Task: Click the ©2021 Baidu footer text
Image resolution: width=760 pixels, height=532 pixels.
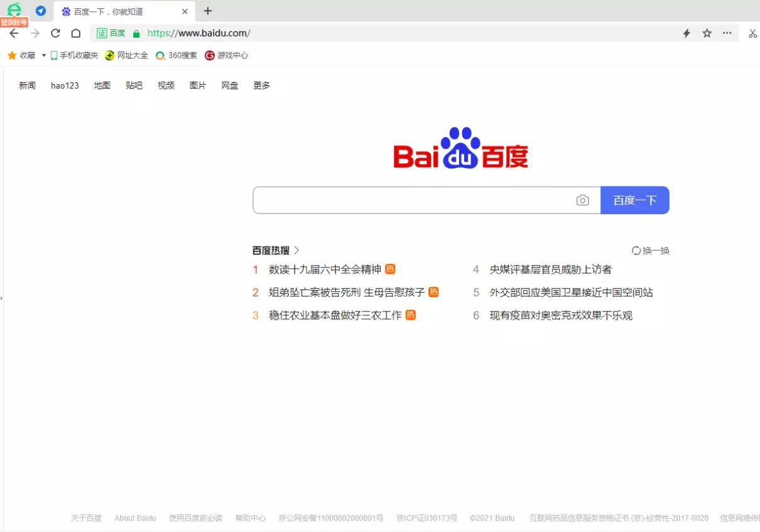Action: click(492, 518)
